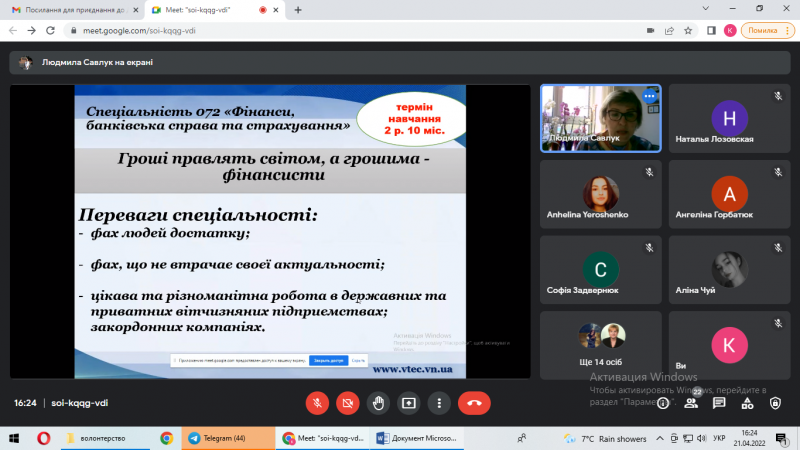Open Windows notification center
The width and height of the screenshot is (800, 450).
coord(782,438)
